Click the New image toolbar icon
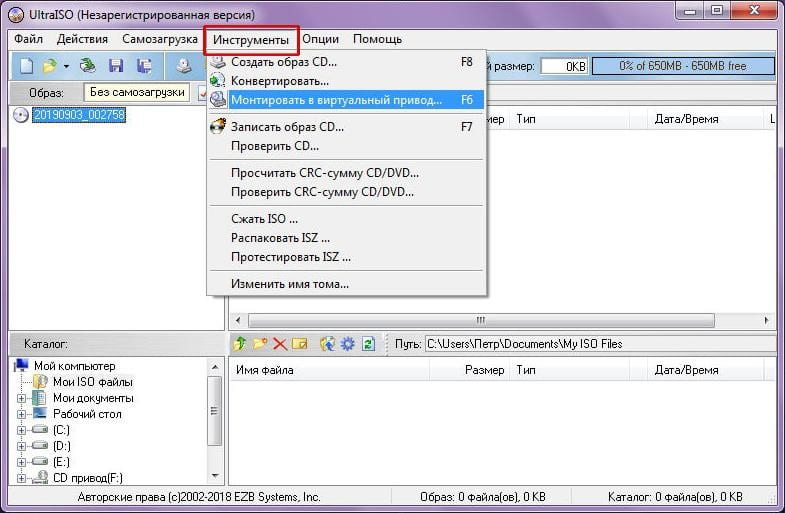Screen dimensions: 785x513 click(26, 66)
